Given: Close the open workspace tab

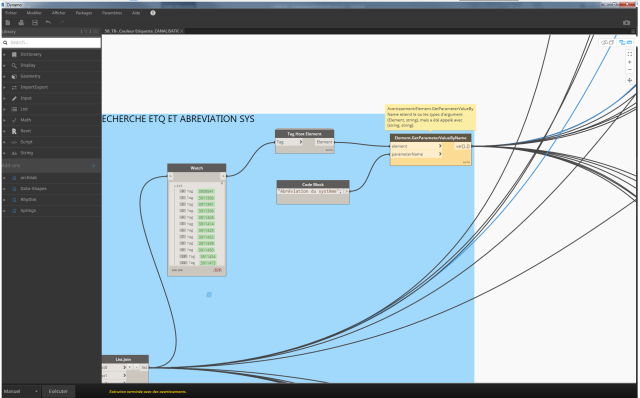Looking at the screenshot, I should tap(182, 31).
